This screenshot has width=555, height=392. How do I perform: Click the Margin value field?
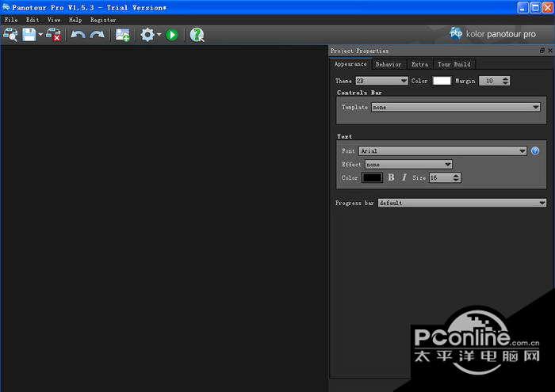click(x=490, y=81)
